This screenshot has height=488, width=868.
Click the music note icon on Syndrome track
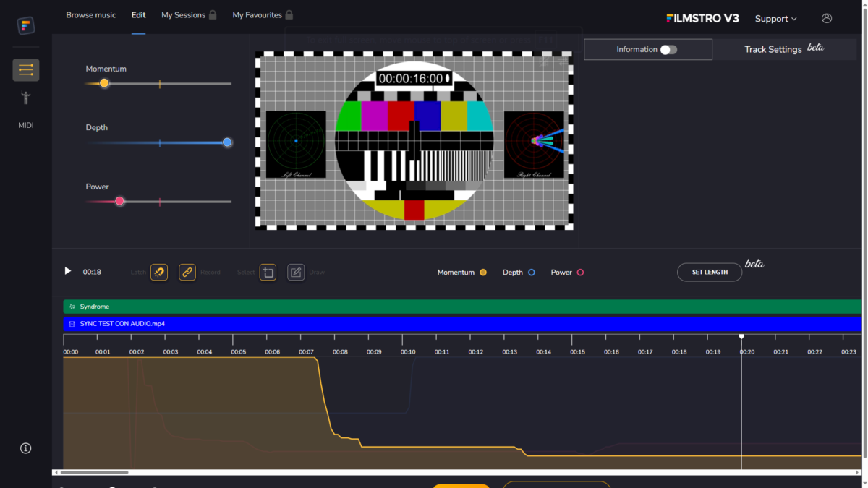pyautogui.click(x=72, y=307)
